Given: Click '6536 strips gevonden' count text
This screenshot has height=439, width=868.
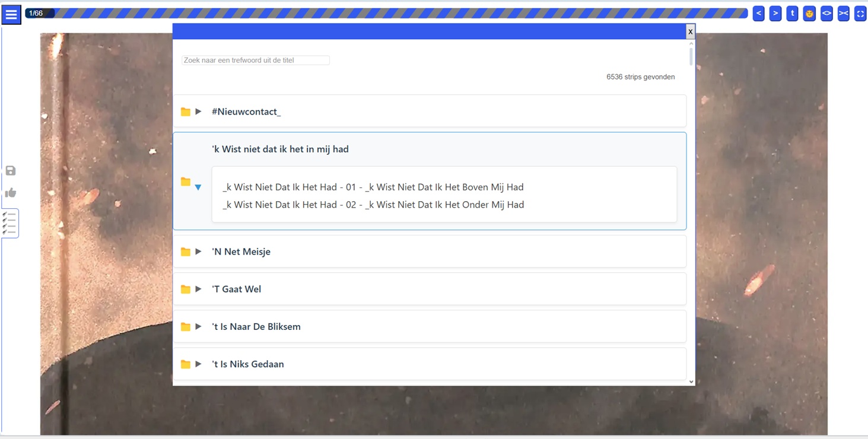Looking at the screenshot, I should [640, 77].
